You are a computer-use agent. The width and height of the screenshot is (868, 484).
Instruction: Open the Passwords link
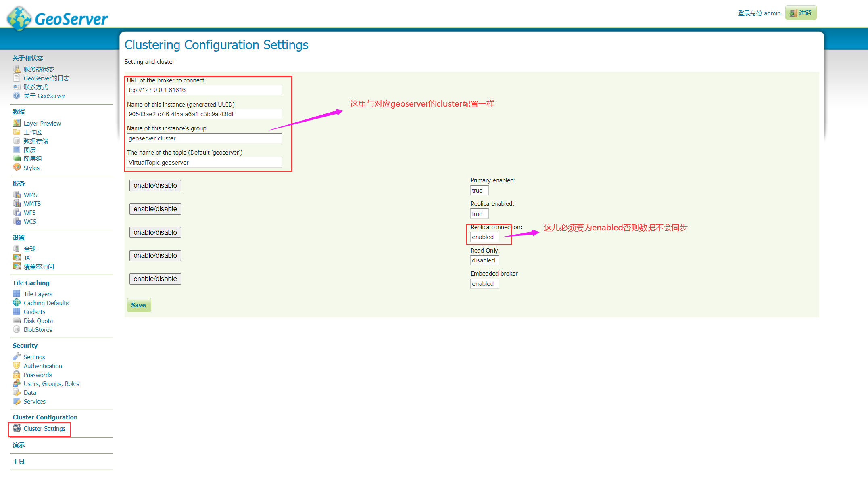point(38,375)
